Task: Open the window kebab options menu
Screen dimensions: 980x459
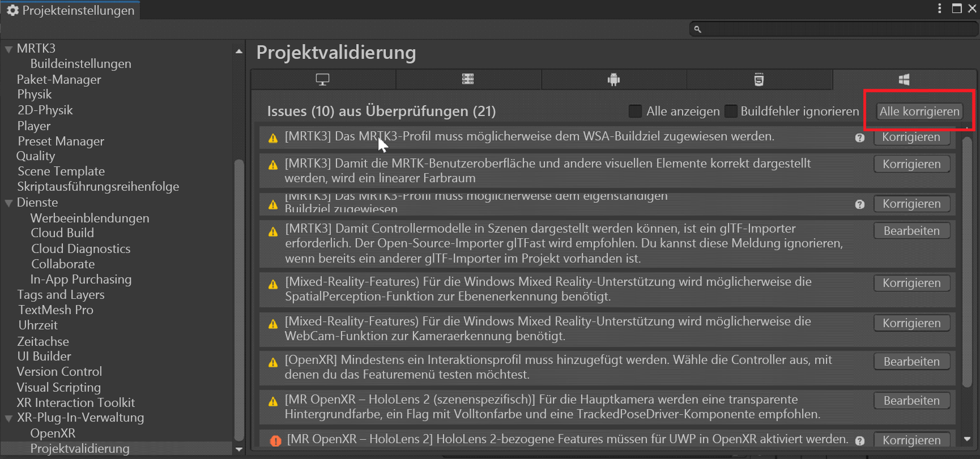Action: [x=939, y=8]
